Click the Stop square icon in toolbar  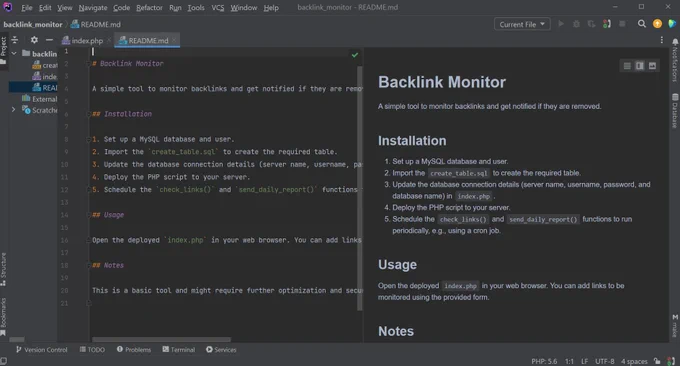pyautogui.click(x=622, y=24)
